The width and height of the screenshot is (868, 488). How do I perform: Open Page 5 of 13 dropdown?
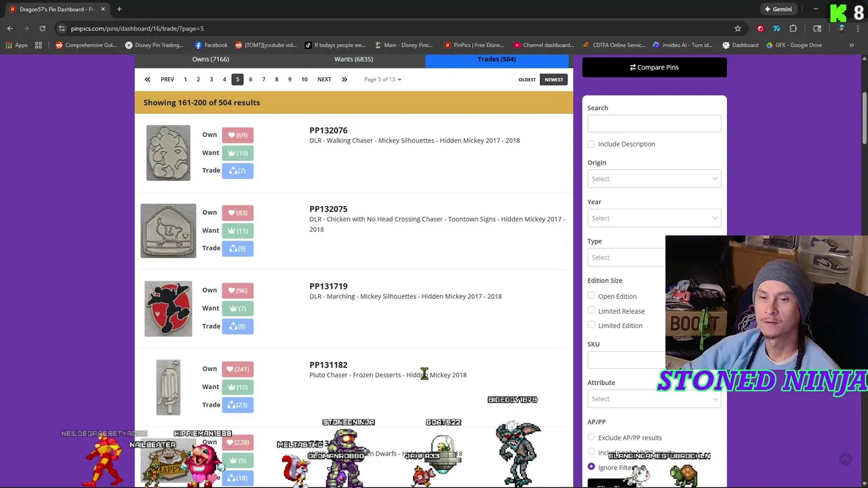click(x=382, y=79)
